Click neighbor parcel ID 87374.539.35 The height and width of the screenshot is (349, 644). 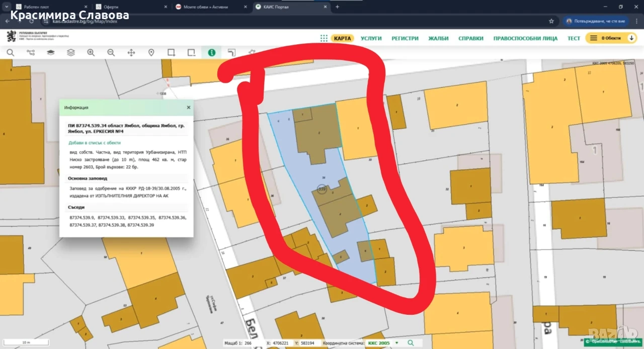pyautogui.click(x=142, y=217)
